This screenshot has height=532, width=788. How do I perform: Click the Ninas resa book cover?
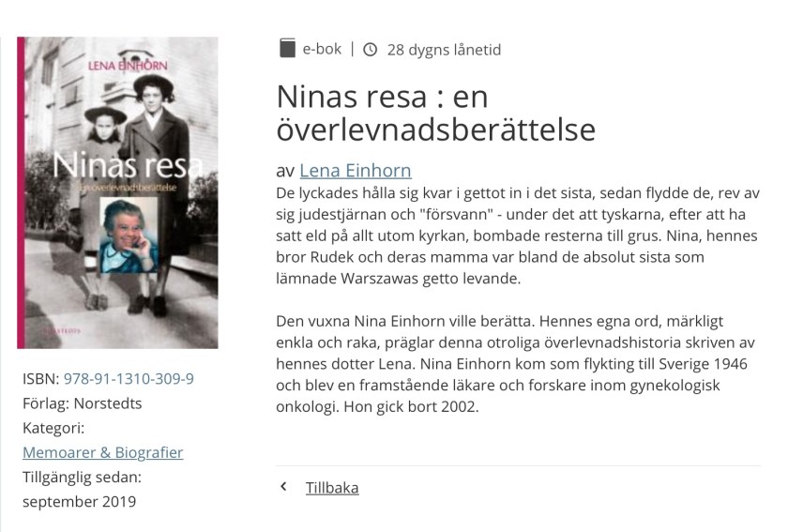(x=117, y=192)
